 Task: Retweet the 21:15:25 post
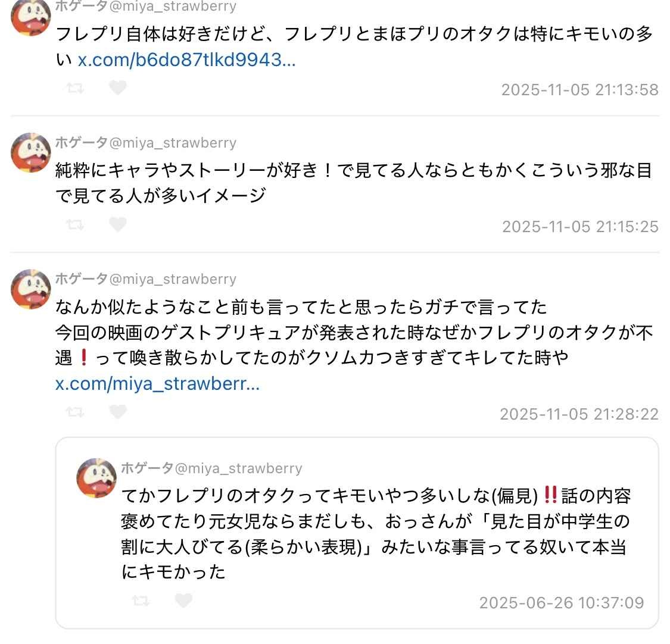point(75,224)
